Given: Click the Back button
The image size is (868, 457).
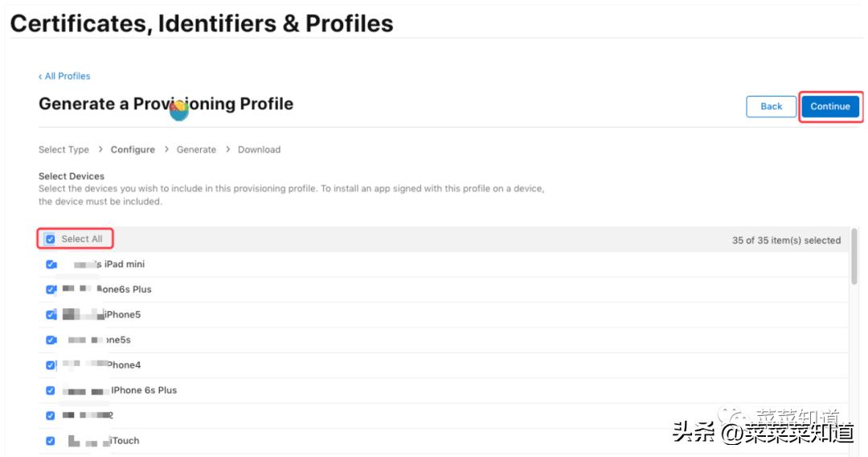Looking at the screenshot, I should click(771, 106).
